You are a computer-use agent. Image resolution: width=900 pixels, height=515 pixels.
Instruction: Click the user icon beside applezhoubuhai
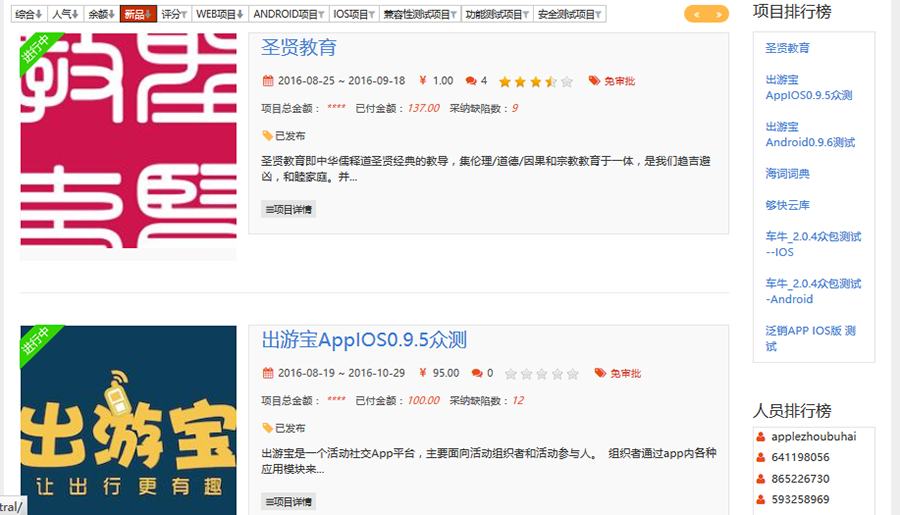pyautogui.click(x=761, y=436)
